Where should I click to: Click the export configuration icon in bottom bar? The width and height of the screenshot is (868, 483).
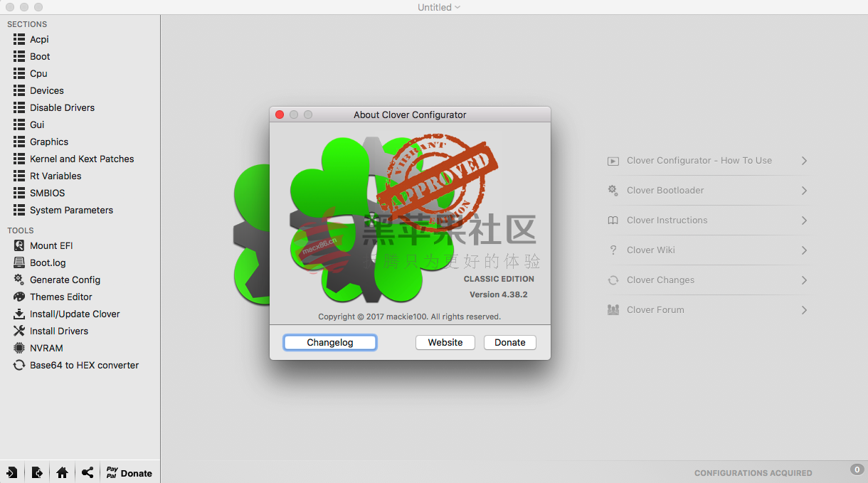pos(37,472)
